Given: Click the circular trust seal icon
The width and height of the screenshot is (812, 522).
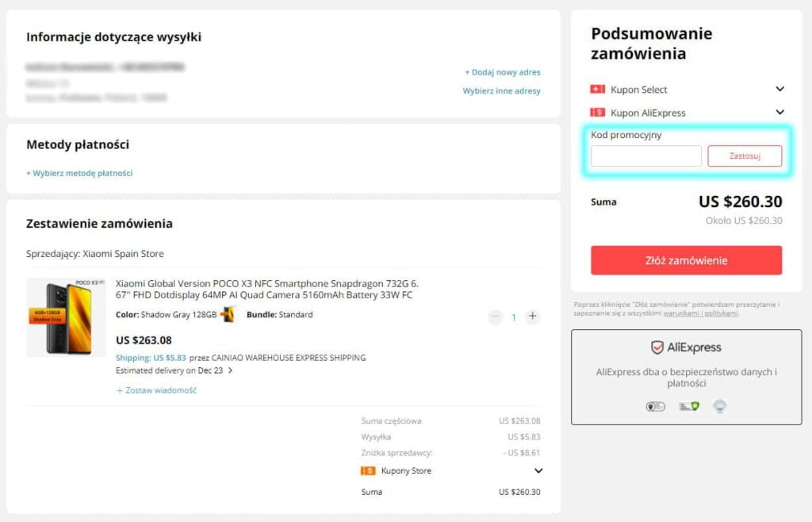Looking at the screenshot, I should point(718,406).
